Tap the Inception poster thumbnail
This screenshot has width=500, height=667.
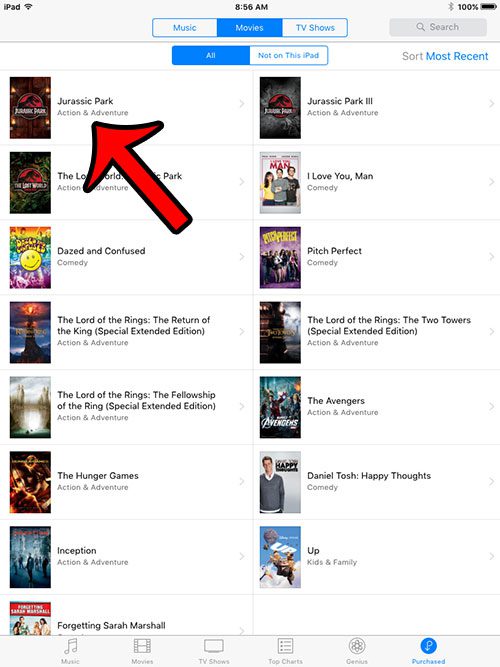[x=30, y=557]
